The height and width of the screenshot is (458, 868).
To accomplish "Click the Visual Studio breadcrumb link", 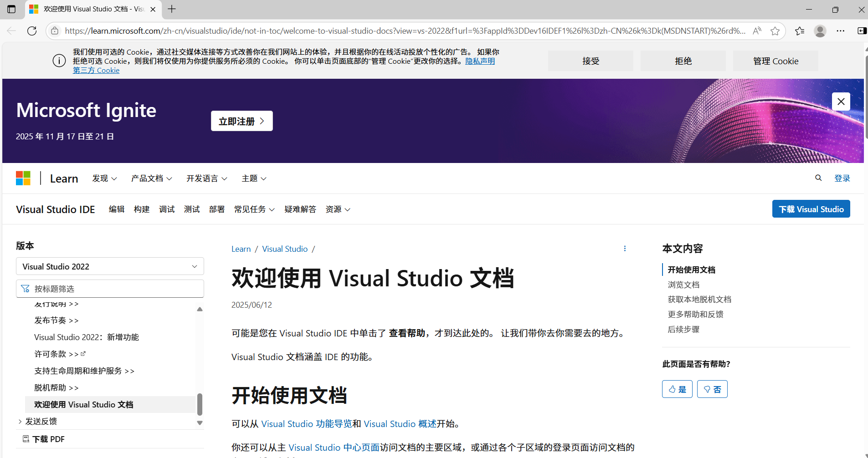I will click(285, 249).
